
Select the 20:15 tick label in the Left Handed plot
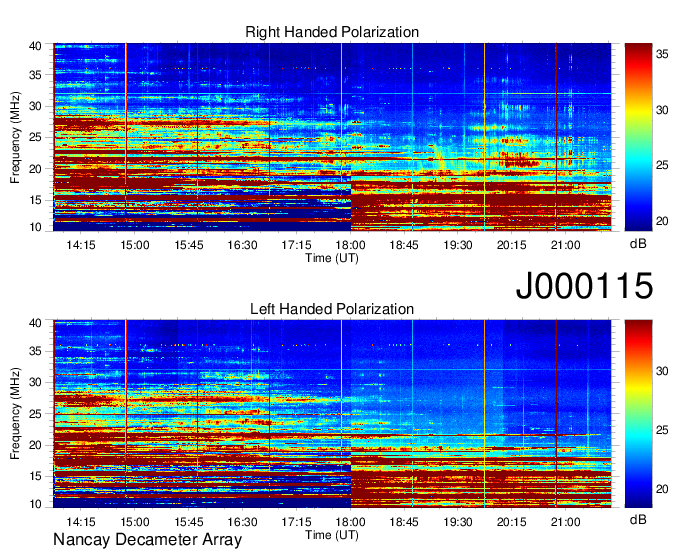coord(511,521)
